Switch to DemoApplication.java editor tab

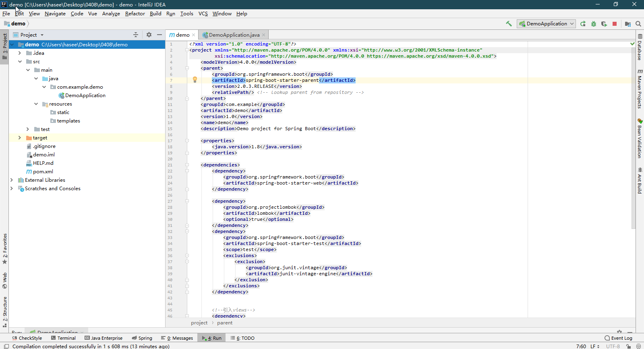(234, 35)
